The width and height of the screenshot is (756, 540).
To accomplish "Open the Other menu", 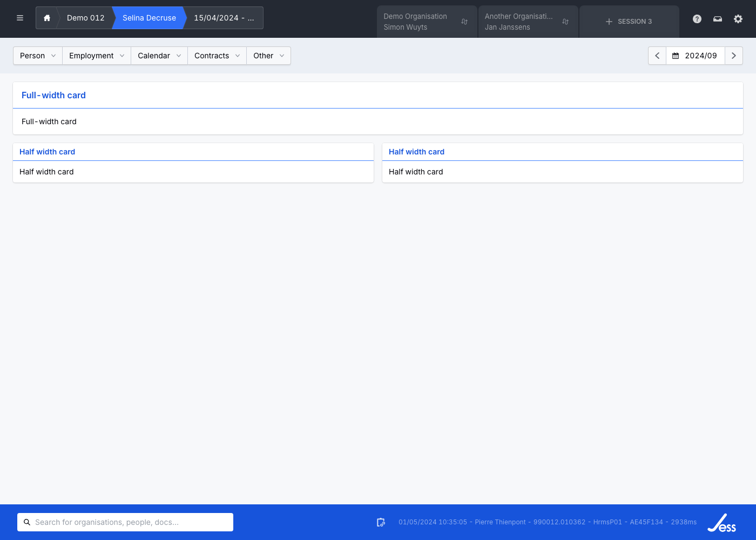I will pyautogui.click(x=268, y=56).
